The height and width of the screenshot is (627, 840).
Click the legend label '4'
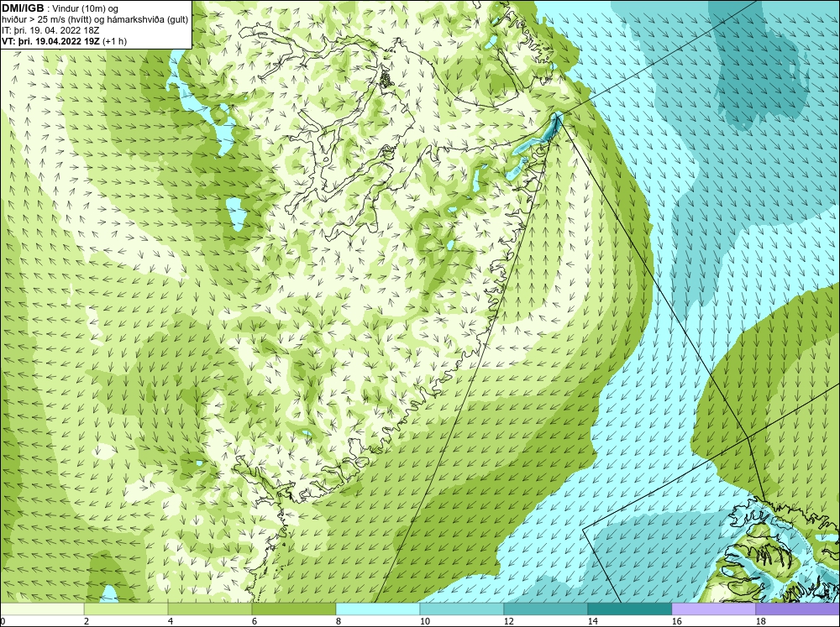171,621
